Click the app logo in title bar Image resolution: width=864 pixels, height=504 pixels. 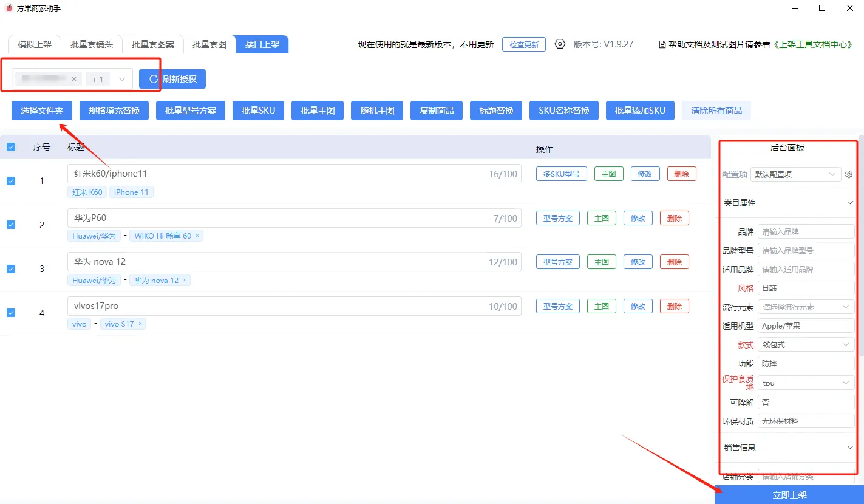9,8
